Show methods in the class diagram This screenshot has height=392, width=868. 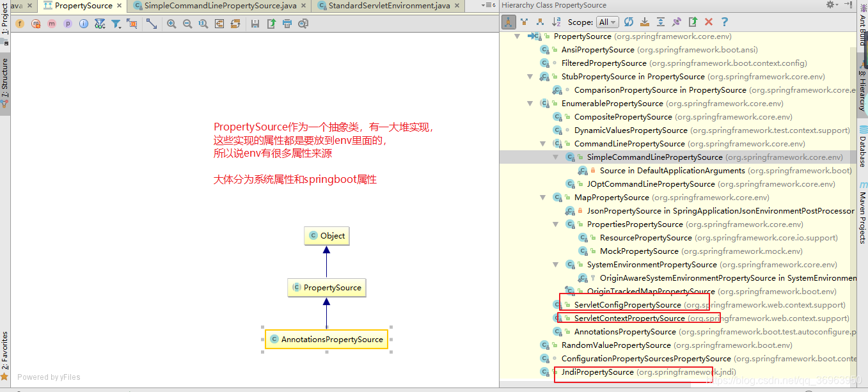(x=52, y=22)
